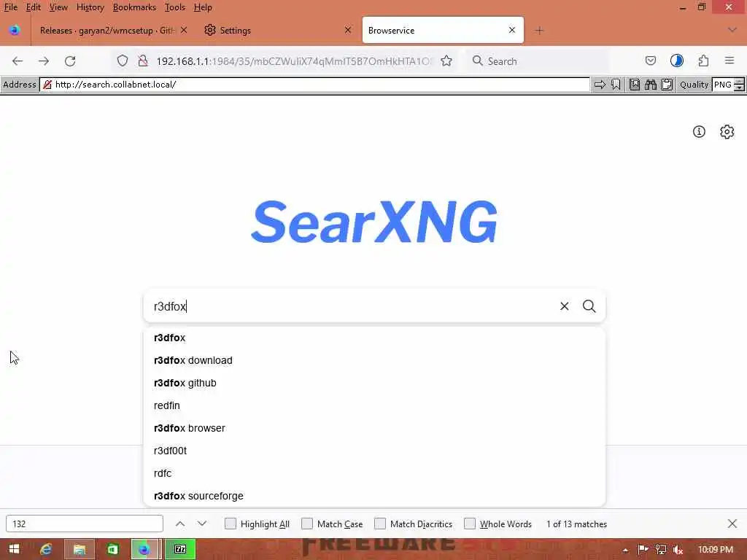
Task: Open a new tab with plus
Action: pyautogui.click(x=539, y=31)
